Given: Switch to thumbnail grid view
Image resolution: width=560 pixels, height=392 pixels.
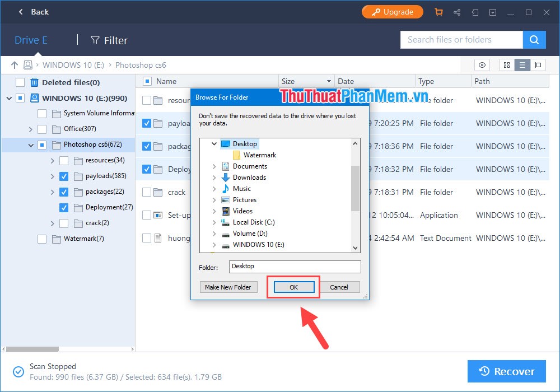Looking at the screenshot, I should pos(506,65).
